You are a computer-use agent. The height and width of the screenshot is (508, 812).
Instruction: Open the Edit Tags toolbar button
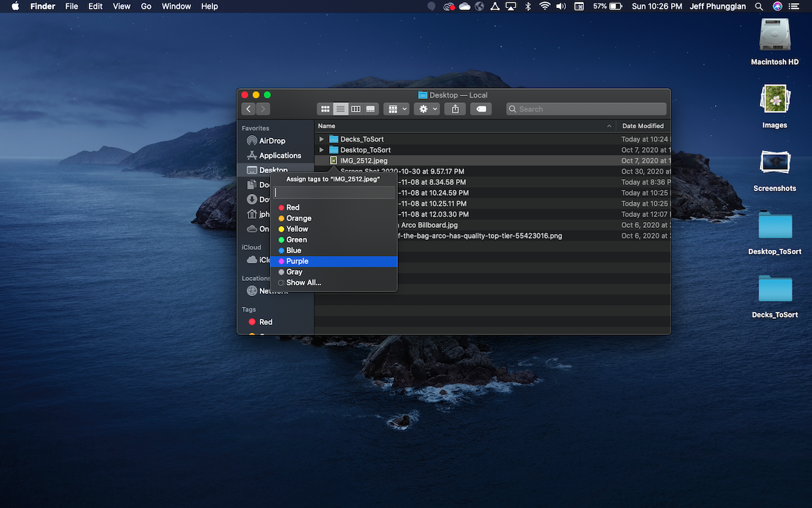coord(481,108)
